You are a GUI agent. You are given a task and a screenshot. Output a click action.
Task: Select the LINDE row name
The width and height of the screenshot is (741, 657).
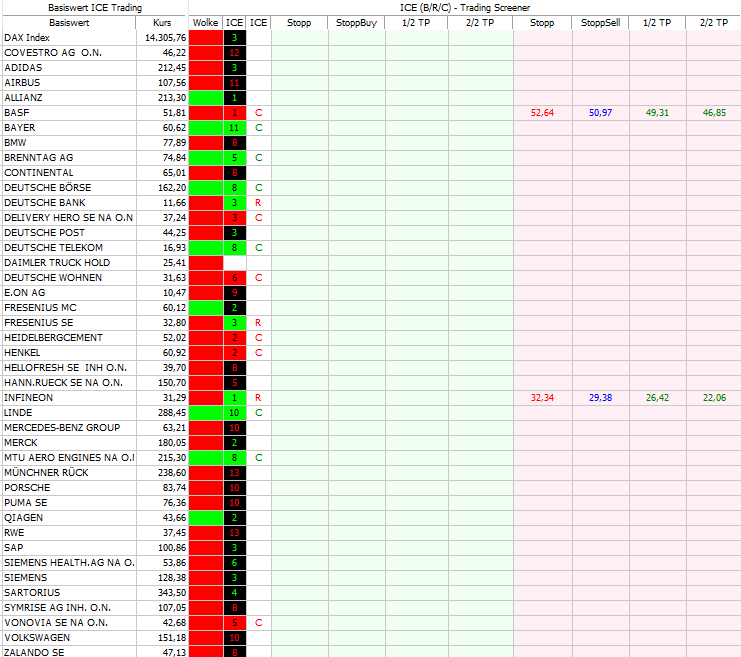point(18,413)
